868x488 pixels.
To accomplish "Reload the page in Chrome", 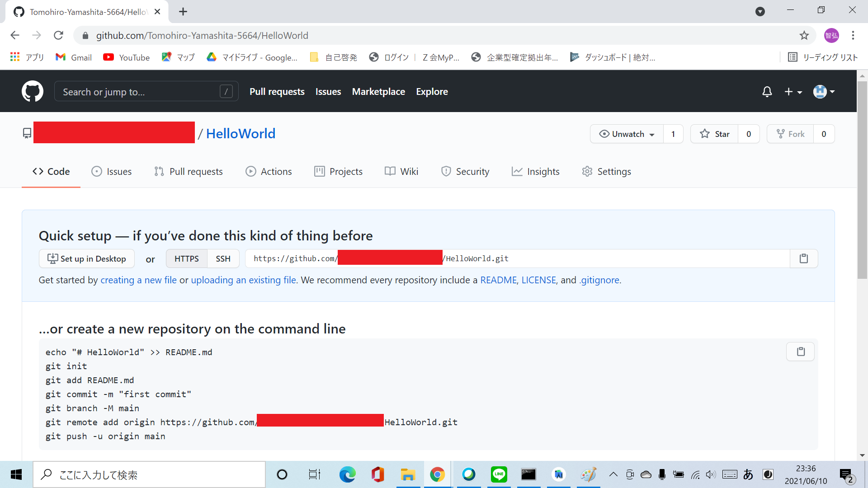I will coord(58,35).
